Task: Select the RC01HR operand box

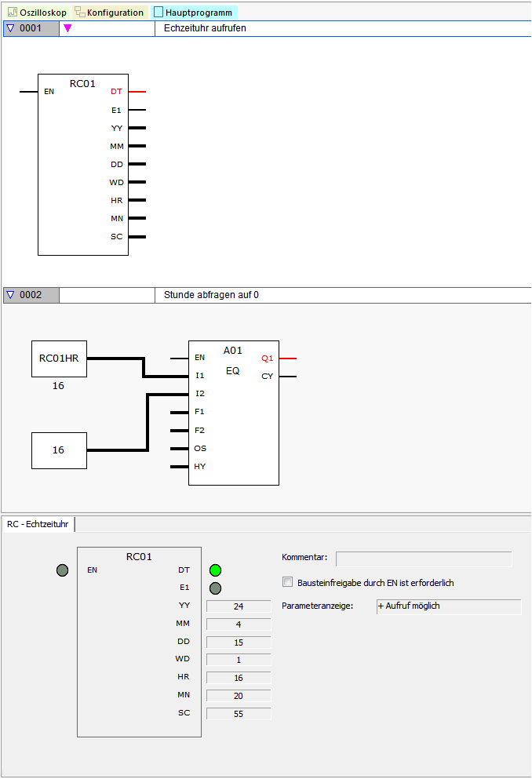Action: [59, 359]
